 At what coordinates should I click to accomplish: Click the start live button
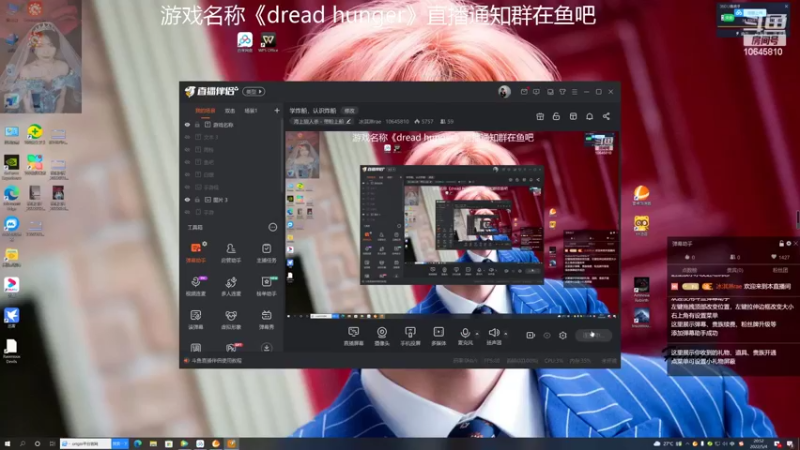tap(593, 335)
